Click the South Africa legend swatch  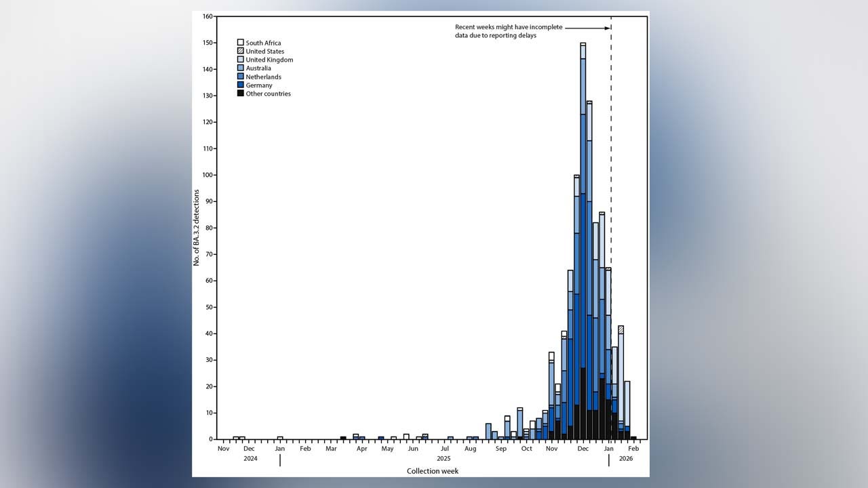[x=241, y=43]
